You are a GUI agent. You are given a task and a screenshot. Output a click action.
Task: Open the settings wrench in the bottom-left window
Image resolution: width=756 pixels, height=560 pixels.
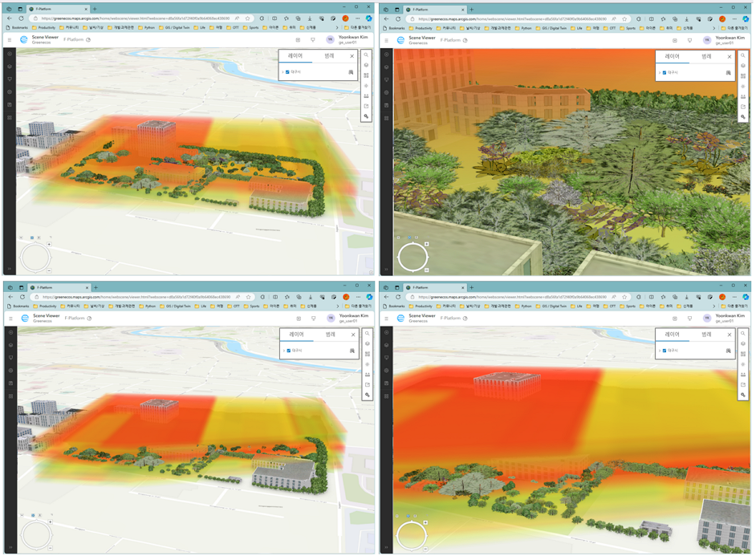[x=368, y=395]
